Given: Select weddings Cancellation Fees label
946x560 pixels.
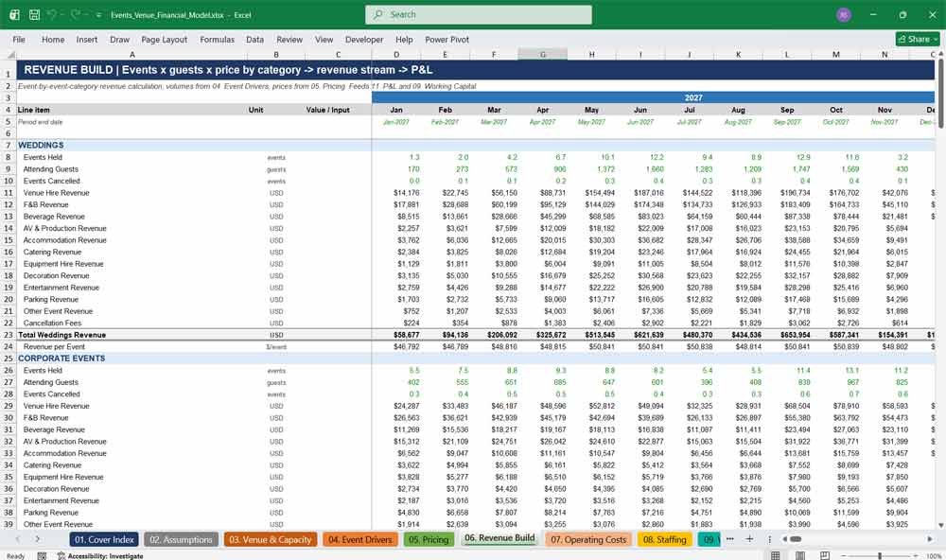Looking at the screenshot, I should point(52,323).
